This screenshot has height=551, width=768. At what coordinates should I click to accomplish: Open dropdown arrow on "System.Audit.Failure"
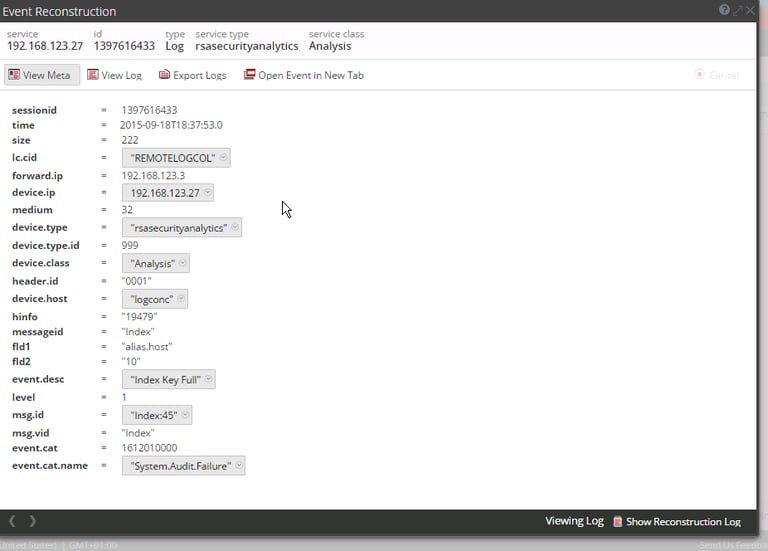click(x=239, y=465)
